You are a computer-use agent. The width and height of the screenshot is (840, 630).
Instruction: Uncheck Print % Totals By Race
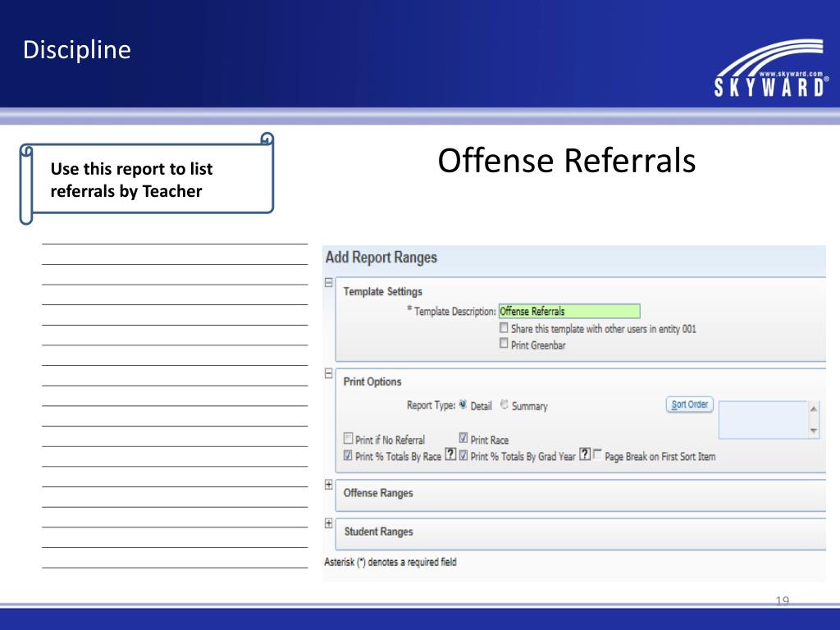point(349,455)
